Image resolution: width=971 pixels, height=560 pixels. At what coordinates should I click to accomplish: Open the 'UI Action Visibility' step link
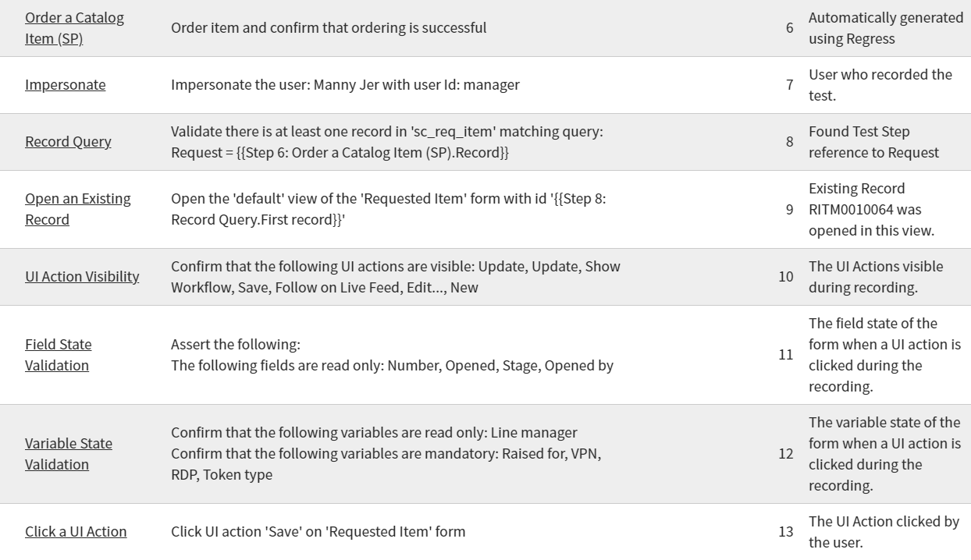(83, 277)
